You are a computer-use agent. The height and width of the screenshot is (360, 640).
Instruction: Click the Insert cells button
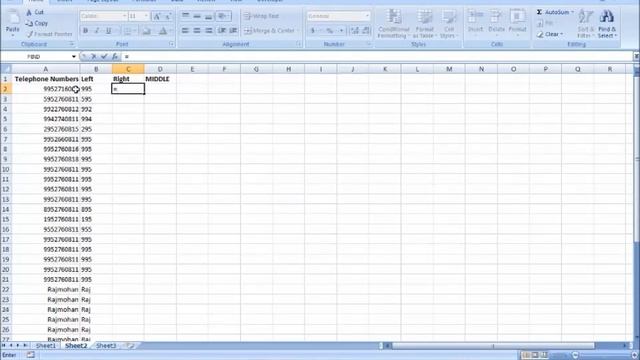475,23
